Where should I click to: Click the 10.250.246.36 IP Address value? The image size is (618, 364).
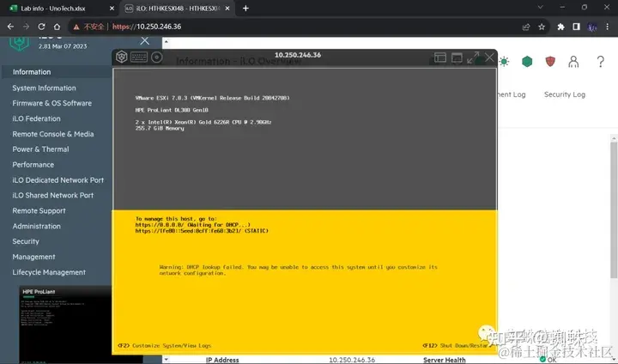[x=352, y=360]
